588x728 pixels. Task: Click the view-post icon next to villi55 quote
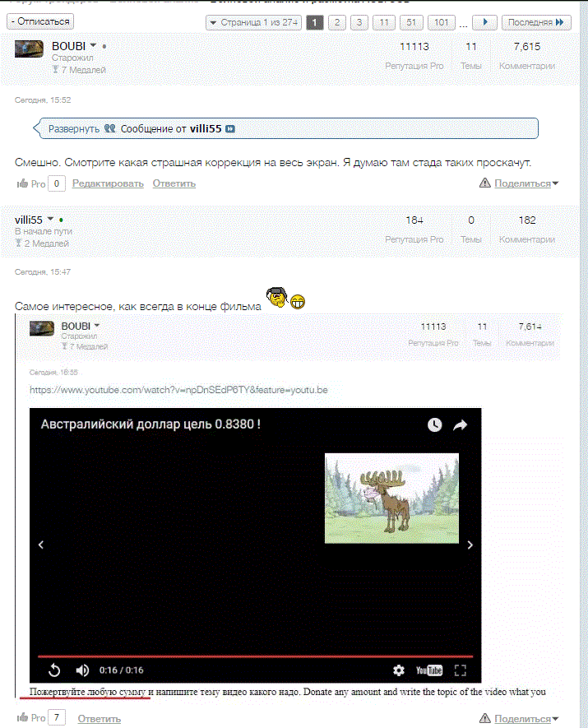[230, 129]
